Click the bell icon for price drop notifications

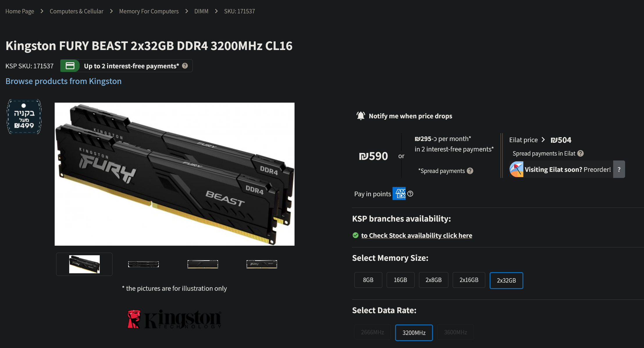click(361, 116)
